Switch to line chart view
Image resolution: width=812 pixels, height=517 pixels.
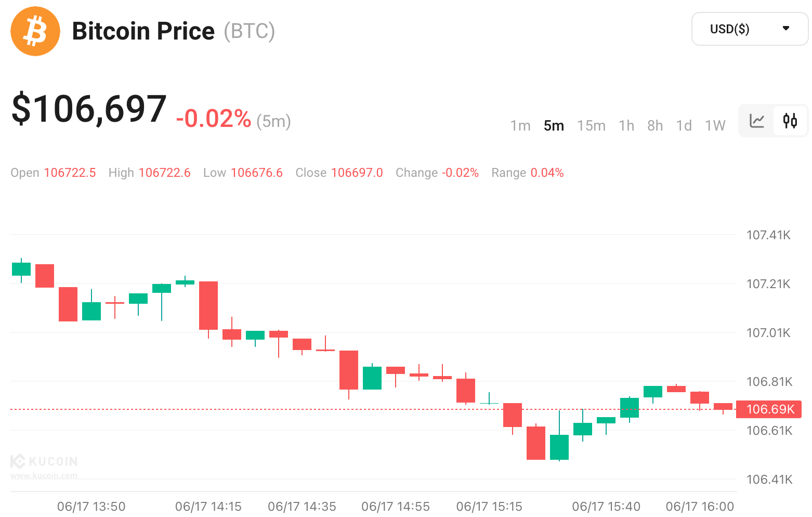(757, 121)
